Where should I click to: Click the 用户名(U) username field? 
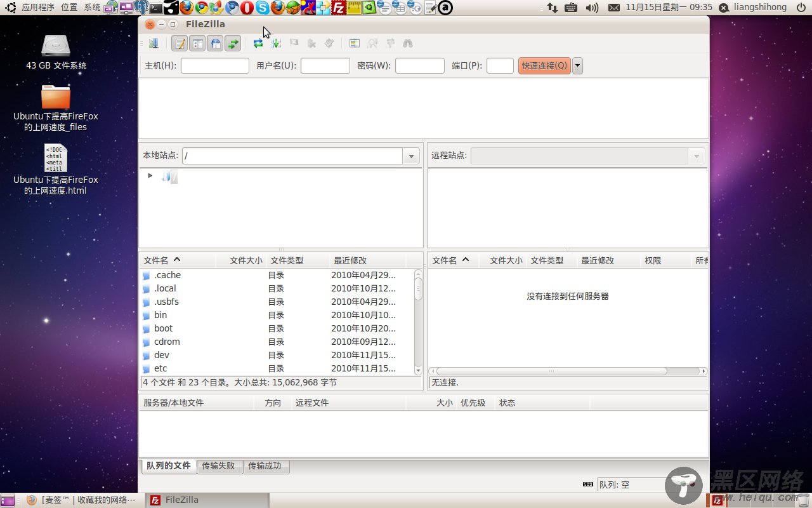(325, 65)
